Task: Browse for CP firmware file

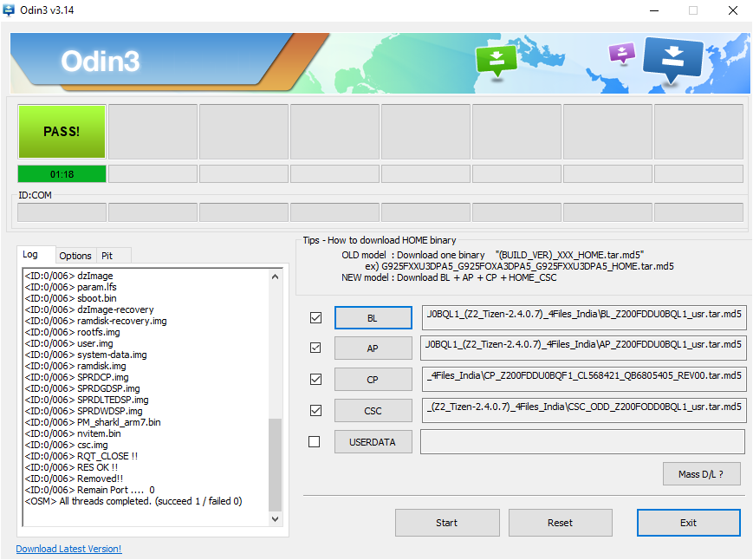Action: click(x=373, y=380)
